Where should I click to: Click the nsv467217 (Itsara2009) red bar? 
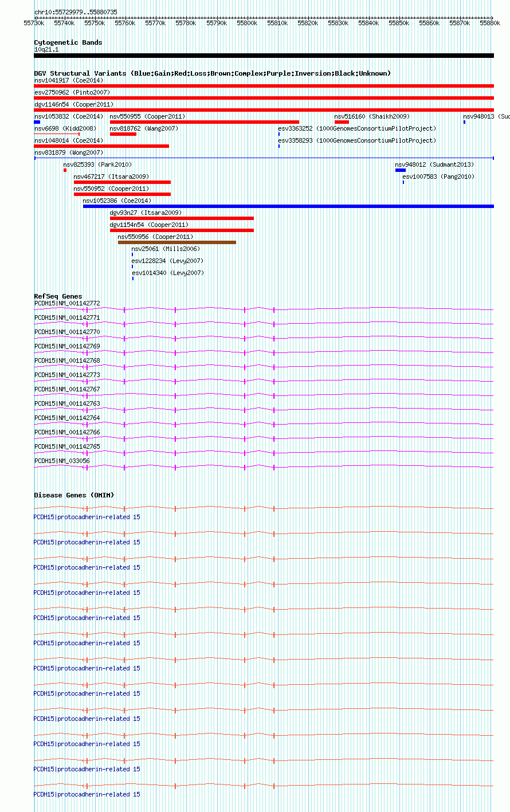[122, 182]
